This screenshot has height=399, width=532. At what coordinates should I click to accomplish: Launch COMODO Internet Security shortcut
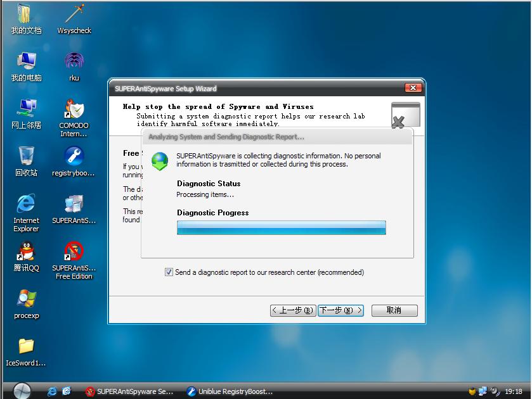pos(74,118)
